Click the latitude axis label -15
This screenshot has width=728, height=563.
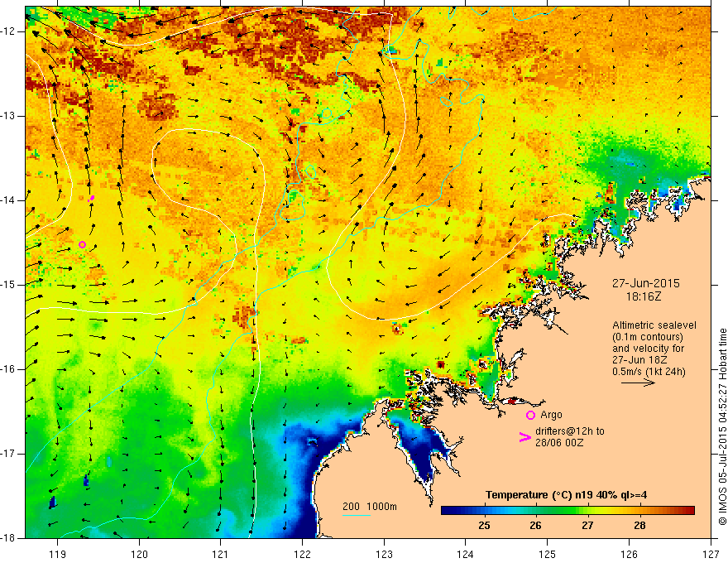(x=8, y=285)
